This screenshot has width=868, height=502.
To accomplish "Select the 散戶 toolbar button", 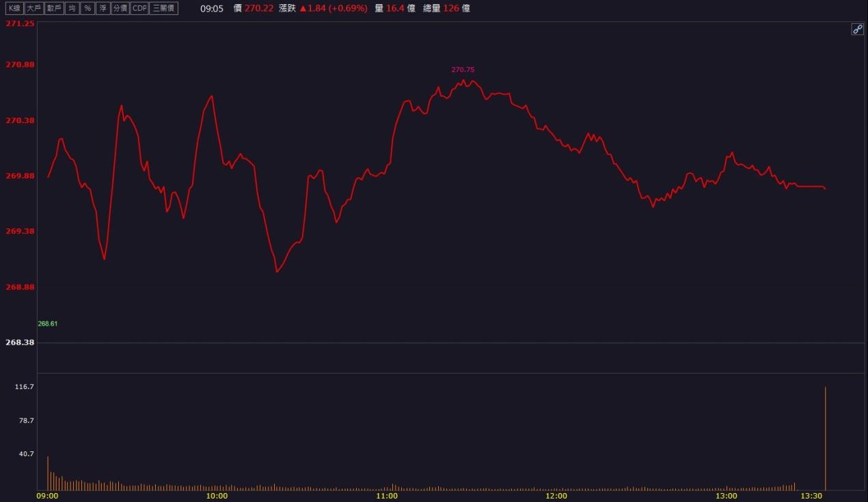I will 53,8.
